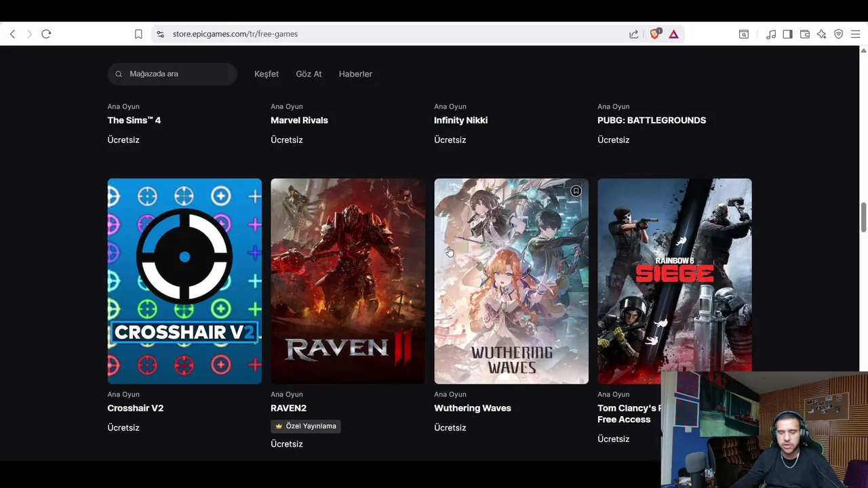
Task: Open the Göz At tab
Action: (309, 74)
